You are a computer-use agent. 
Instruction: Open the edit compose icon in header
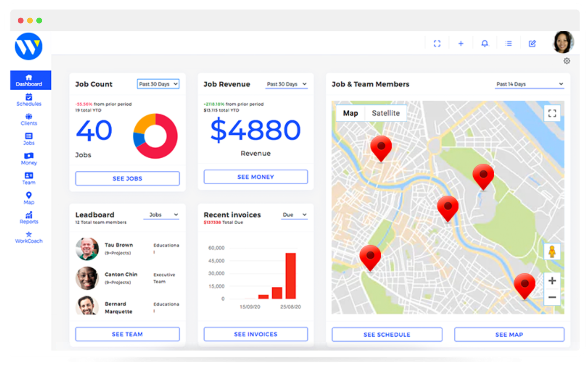click(x=532, y=44)
